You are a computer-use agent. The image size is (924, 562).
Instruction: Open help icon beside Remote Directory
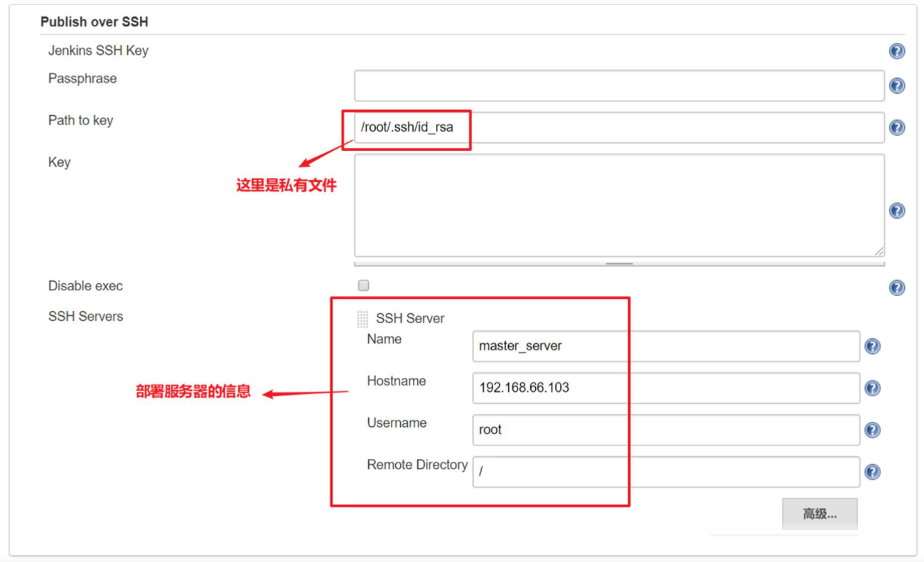[x=872, y=472]
